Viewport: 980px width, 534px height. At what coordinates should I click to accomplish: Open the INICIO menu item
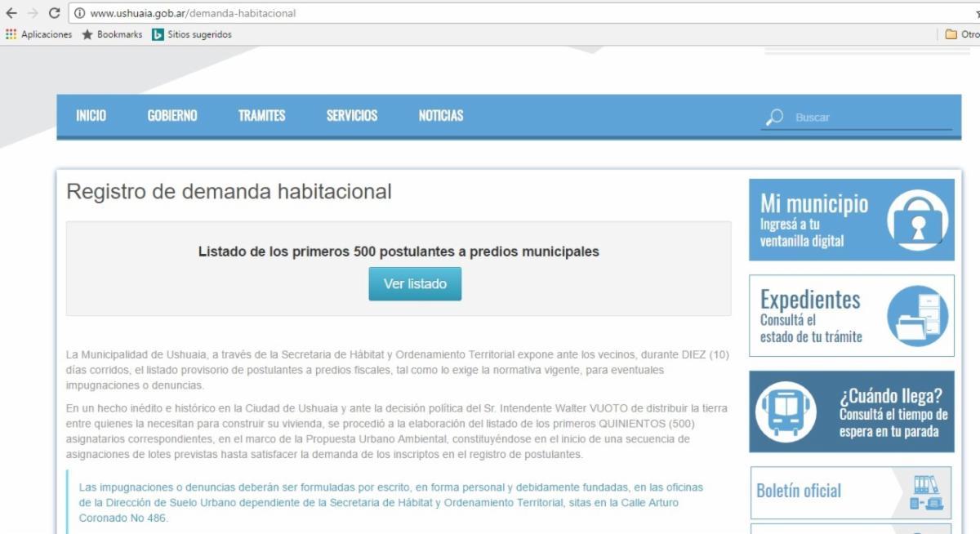tap(91, 116)
